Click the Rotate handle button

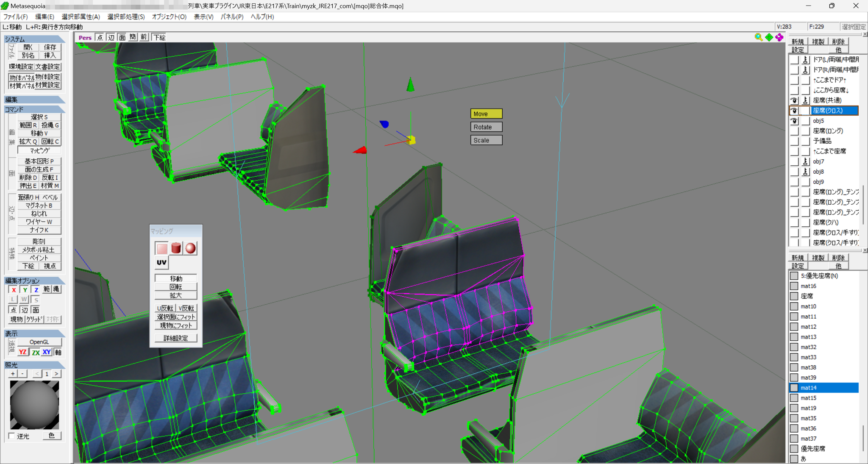pyautogui.click(x=487, y=127)
